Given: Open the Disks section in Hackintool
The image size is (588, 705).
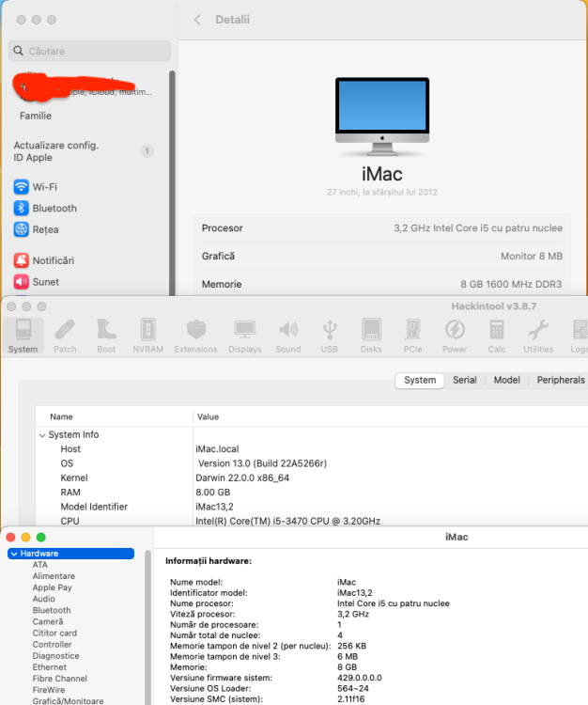Looking at the screenshot, I should tap(371, 336).
